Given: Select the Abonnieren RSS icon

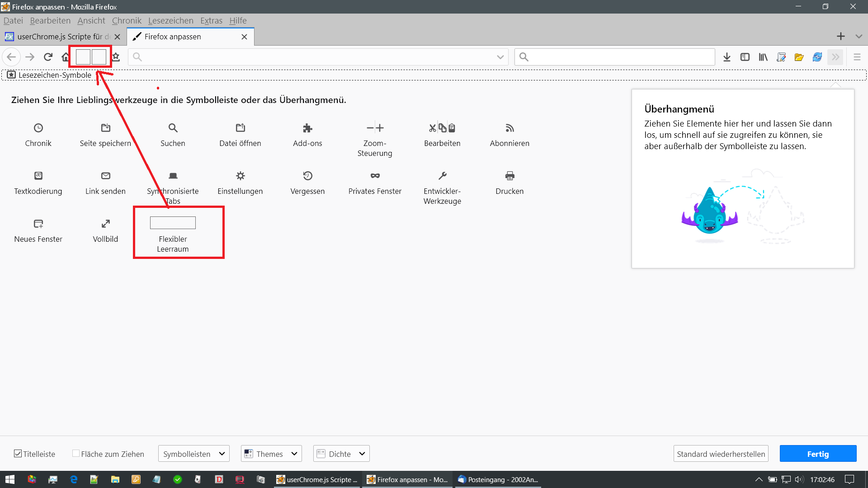Looking at the screenshot, I should pyautogui.click(x=509, y=128).
